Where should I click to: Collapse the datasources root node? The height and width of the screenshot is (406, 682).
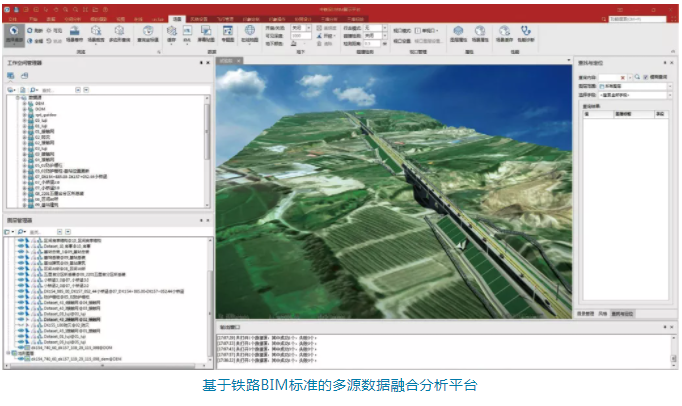(x=18, y=98)
